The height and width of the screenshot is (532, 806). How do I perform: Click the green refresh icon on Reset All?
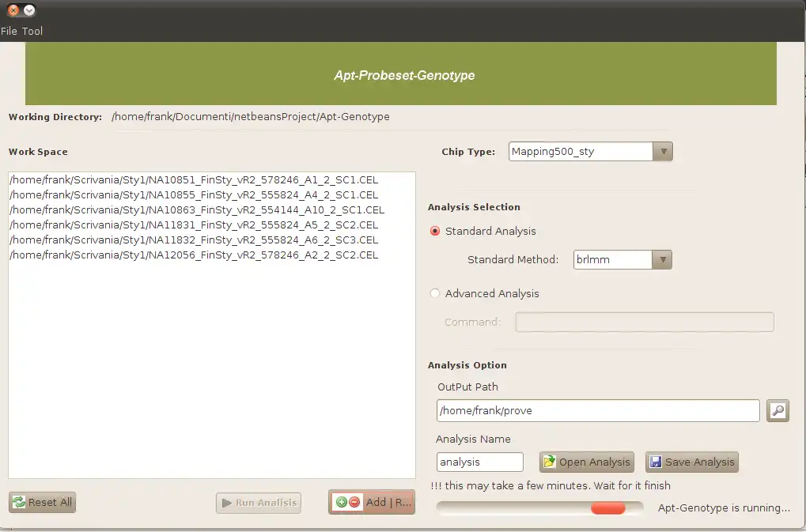19,502
